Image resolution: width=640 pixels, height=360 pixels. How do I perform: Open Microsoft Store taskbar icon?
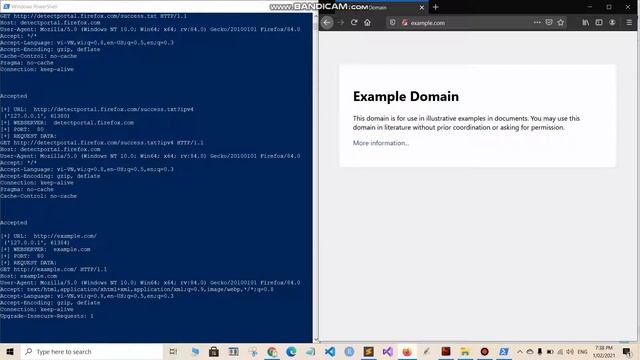[213, 351]
